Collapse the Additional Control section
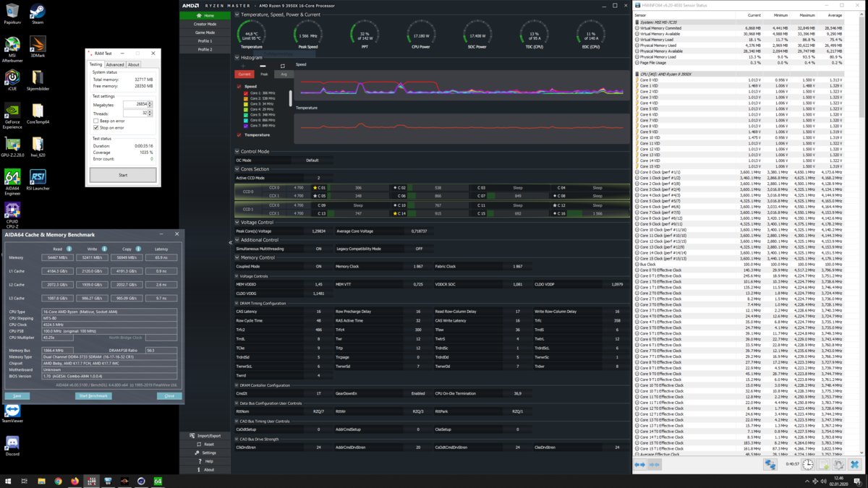Viewport: 868px width, 488px height. [x=237, y=240]
